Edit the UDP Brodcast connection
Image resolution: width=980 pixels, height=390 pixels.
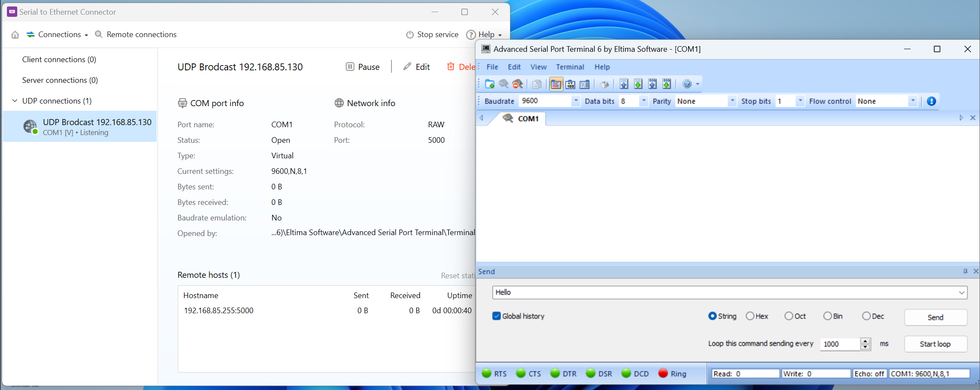point(416,67)
